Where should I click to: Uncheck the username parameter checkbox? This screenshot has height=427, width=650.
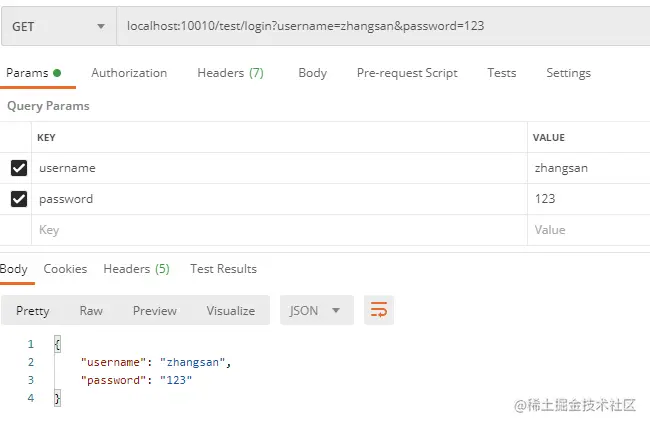[19, 168]
